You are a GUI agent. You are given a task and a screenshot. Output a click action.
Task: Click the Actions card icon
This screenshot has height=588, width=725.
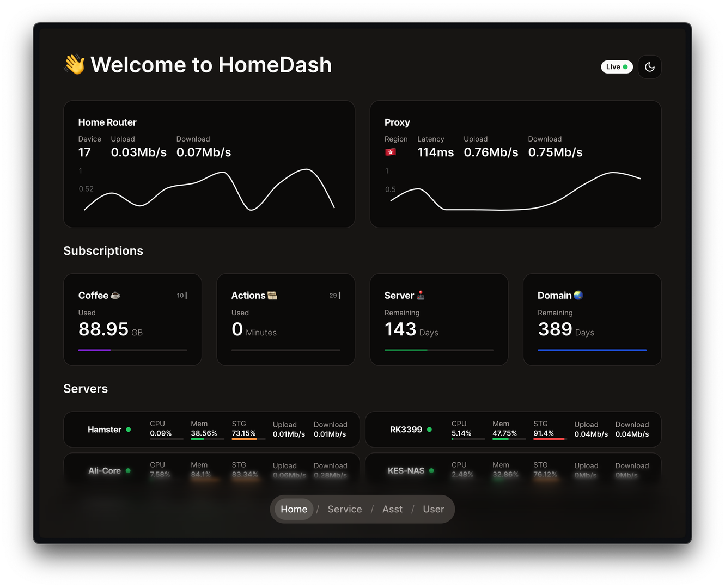[272, 296]
